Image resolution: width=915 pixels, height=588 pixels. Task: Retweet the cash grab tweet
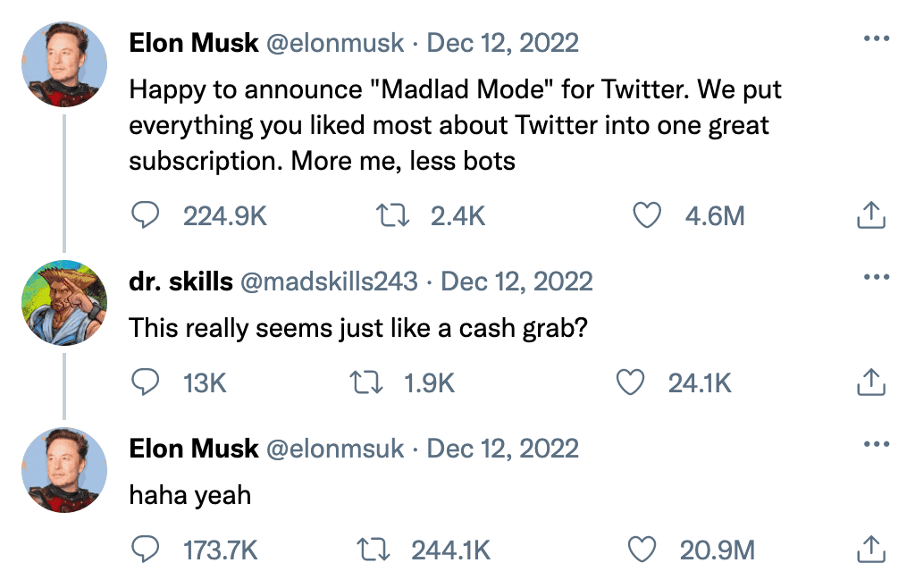[365, 383]
